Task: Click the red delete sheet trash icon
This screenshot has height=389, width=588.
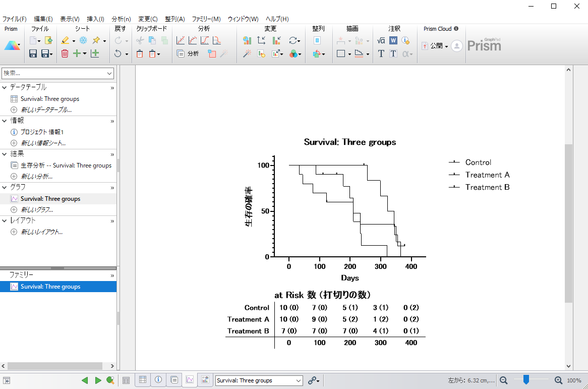Action: (65, 53)
